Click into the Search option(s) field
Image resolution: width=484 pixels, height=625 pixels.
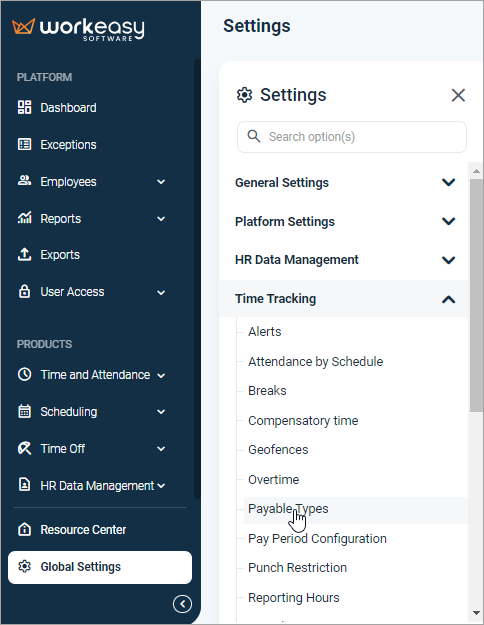pos(352,137)
